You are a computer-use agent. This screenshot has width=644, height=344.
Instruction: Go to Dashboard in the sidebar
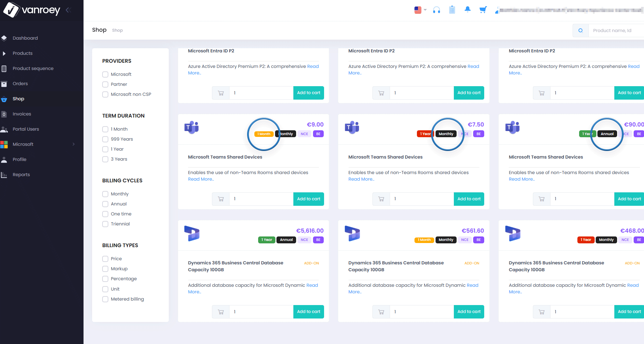click(25, 38)
